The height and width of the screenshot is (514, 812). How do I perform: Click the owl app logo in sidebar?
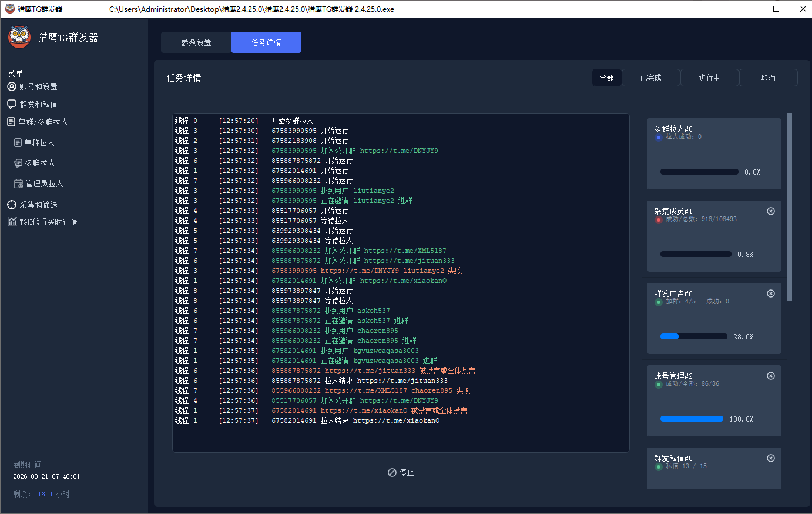pyautogui.click(x=19, y=37)
